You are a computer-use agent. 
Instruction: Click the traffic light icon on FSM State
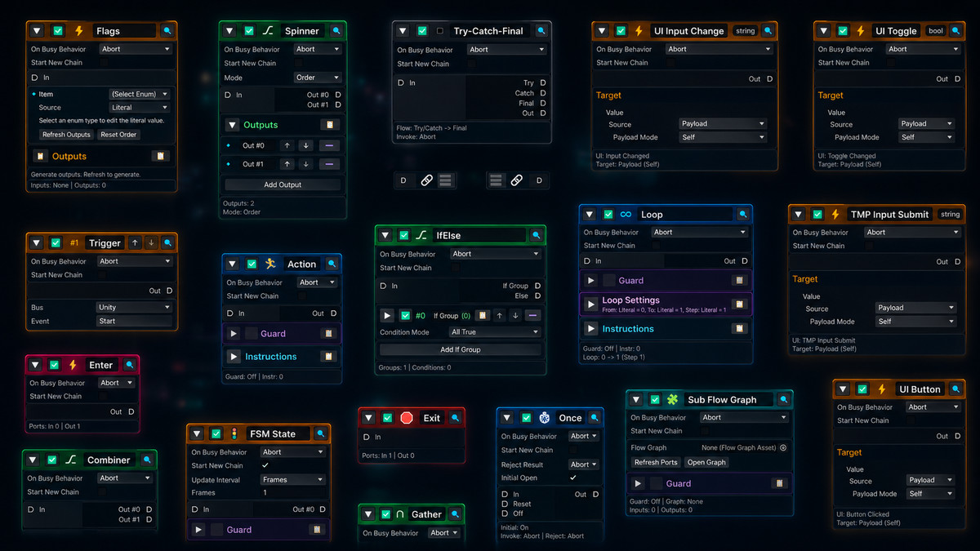click(x=234, y=433)
